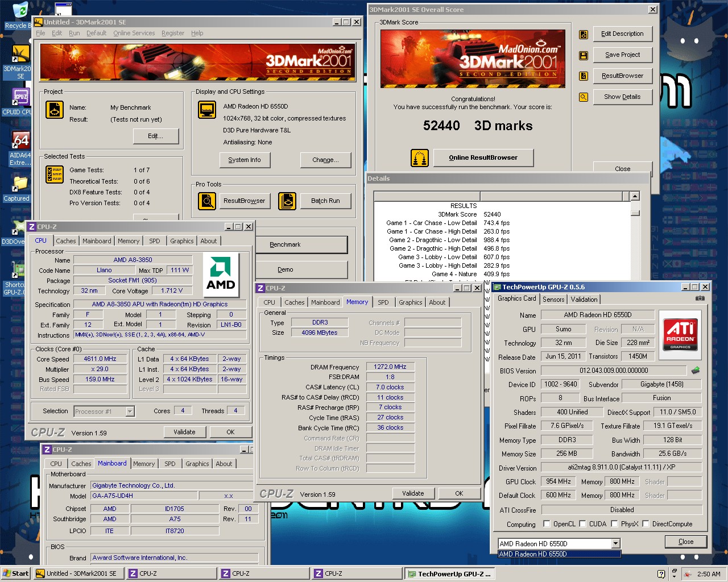The width and height of the screenshot is (728, 582).
Task: Check the DirectCompute checkbox
Action: (646, 524)
